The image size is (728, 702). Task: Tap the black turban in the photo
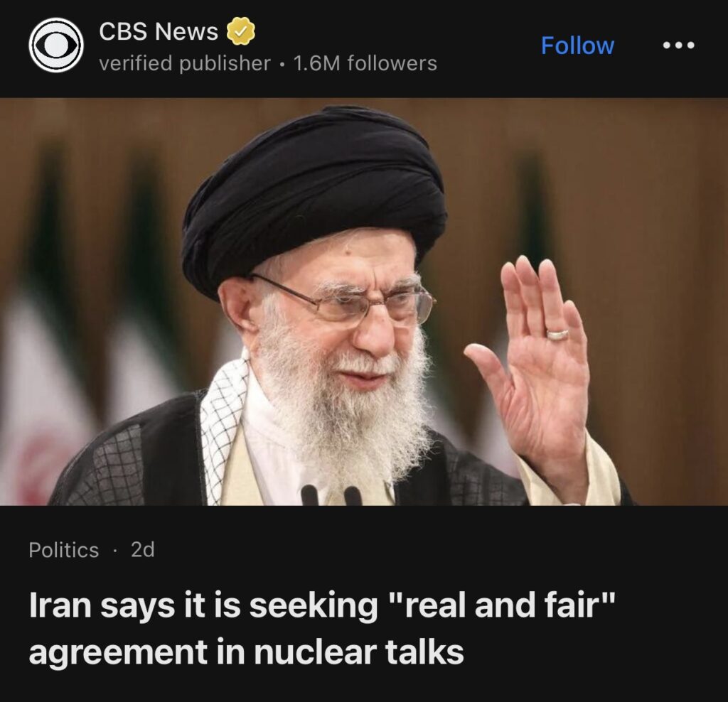coord(314,195)
